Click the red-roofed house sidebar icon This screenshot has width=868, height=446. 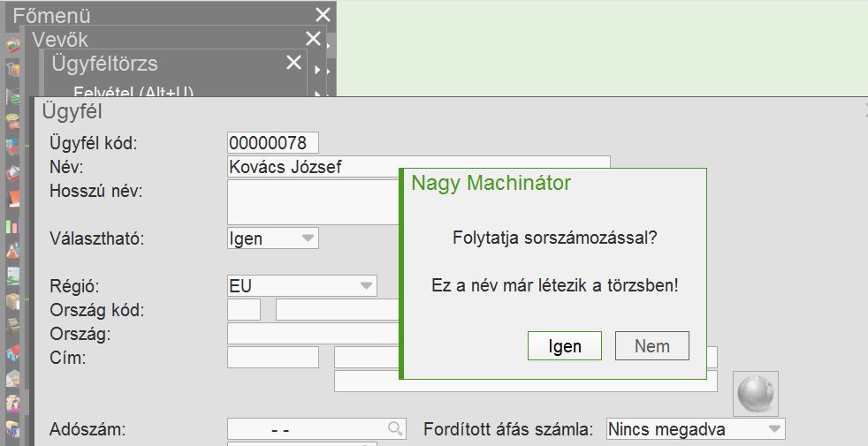12,352
